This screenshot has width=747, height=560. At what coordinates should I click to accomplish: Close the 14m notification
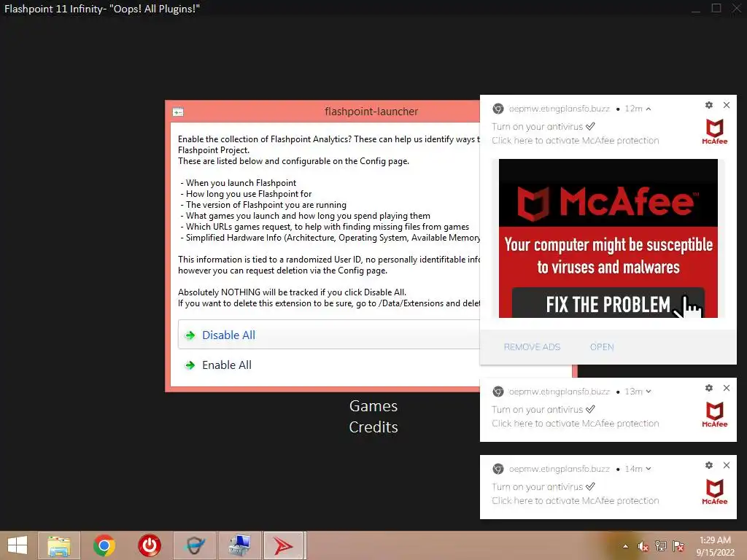726,464
